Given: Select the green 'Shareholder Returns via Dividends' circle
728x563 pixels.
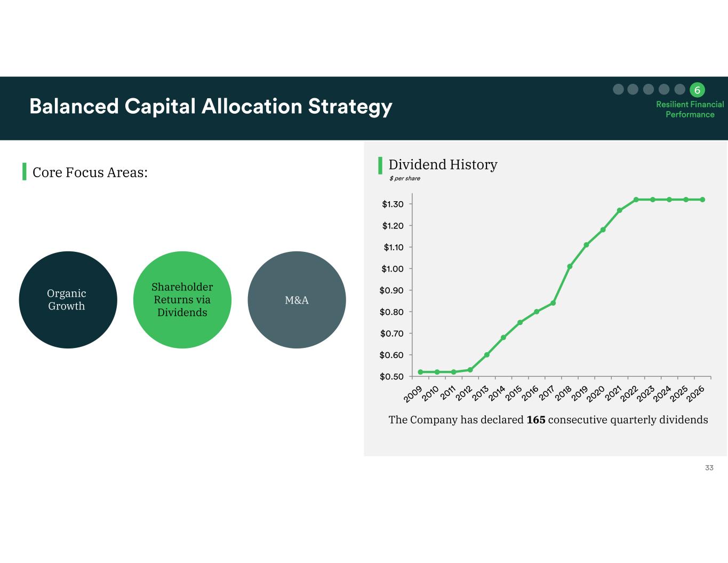Looking at the screenshot, I should [x=182, y=300].
